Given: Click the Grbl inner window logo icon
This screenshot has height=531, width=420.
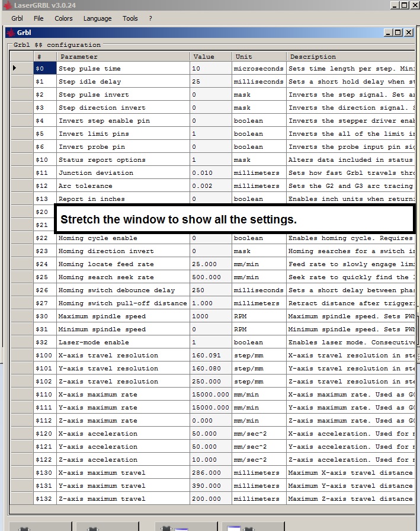Looking at the screenshot, I should [11, 33].
